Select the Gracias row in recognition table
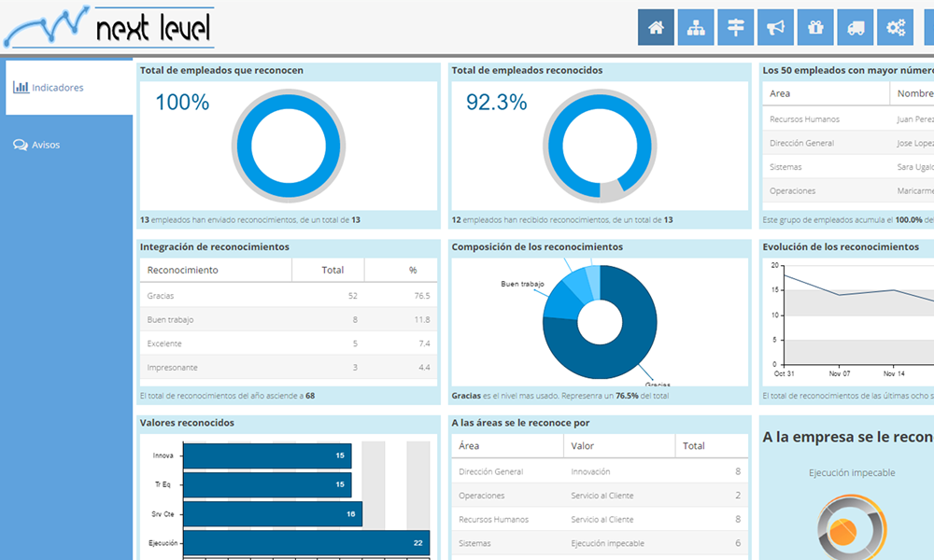The height and width of the screenshot is (560, 934). click(x=288, y=296)
